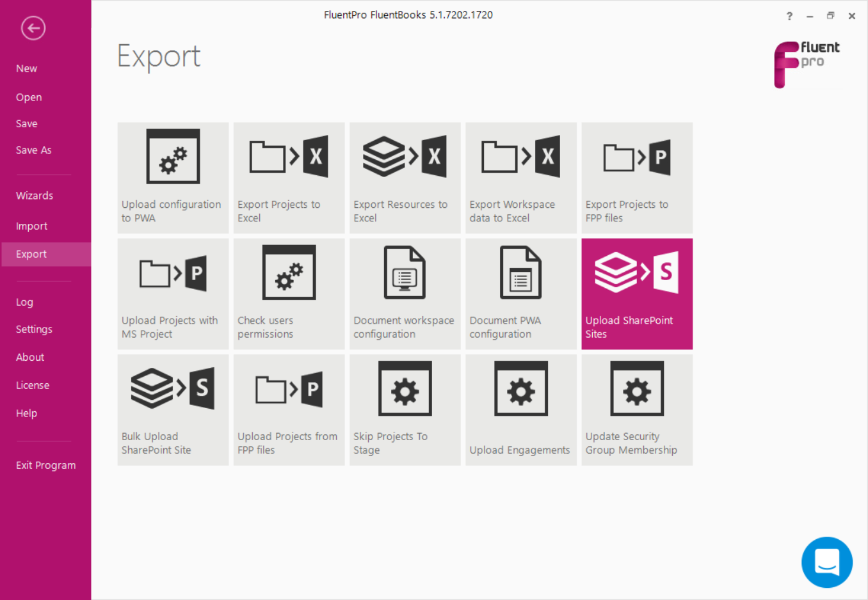Click Save in the sidebar
This screenshot has width=868, height=600.
click(26, 123)
